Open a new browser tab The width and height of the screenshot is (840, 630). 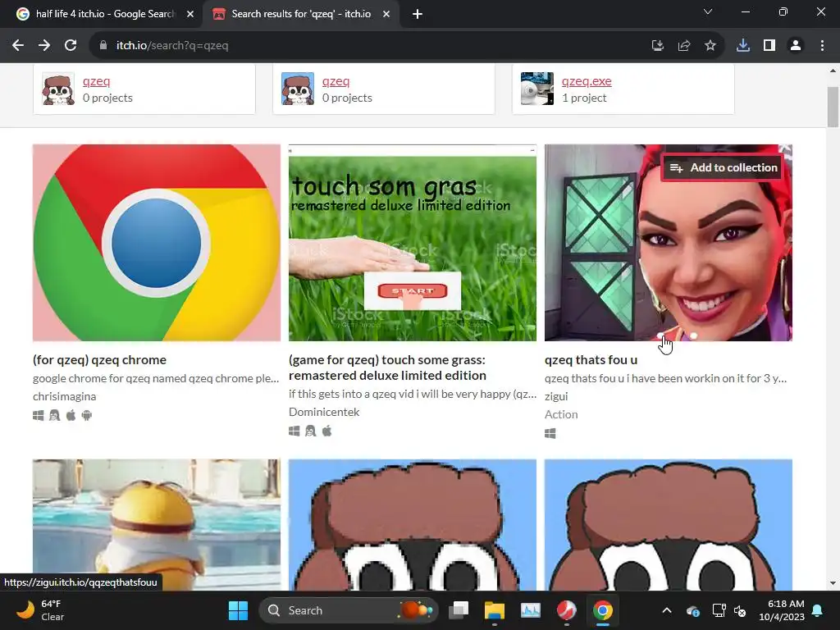pyautogui.click(x=418, y=15)
